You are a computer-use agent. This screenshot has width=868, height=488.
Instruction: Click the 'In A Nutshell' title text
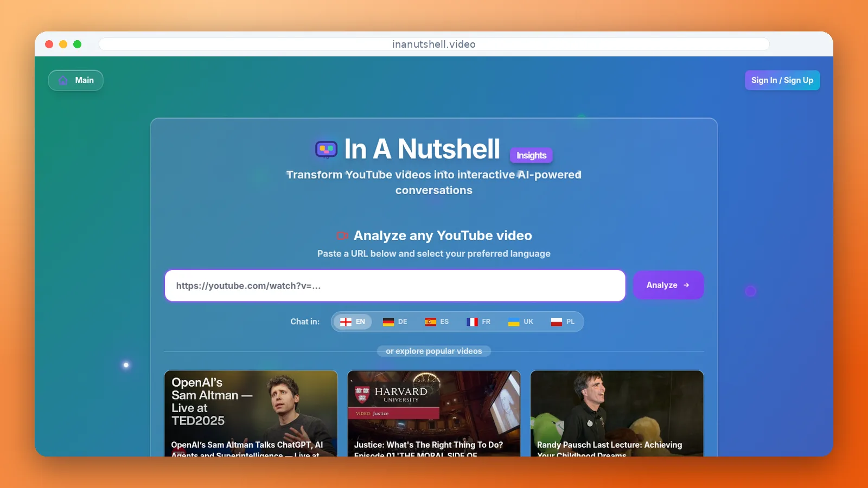[x=422, y=149]
